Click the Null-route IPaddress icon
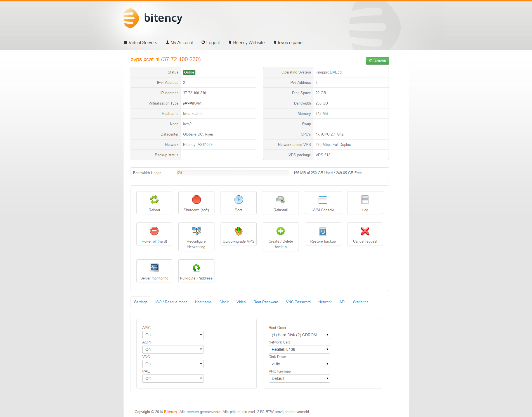Screen dimensions: 532x417 click(196, 268)
